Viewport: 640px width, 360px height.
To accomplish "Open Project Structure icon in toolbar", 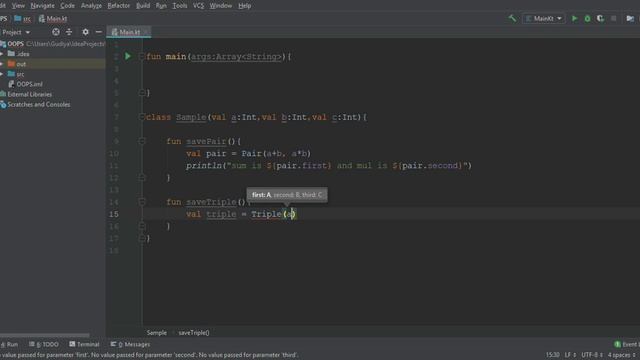I will click(630, 18).
